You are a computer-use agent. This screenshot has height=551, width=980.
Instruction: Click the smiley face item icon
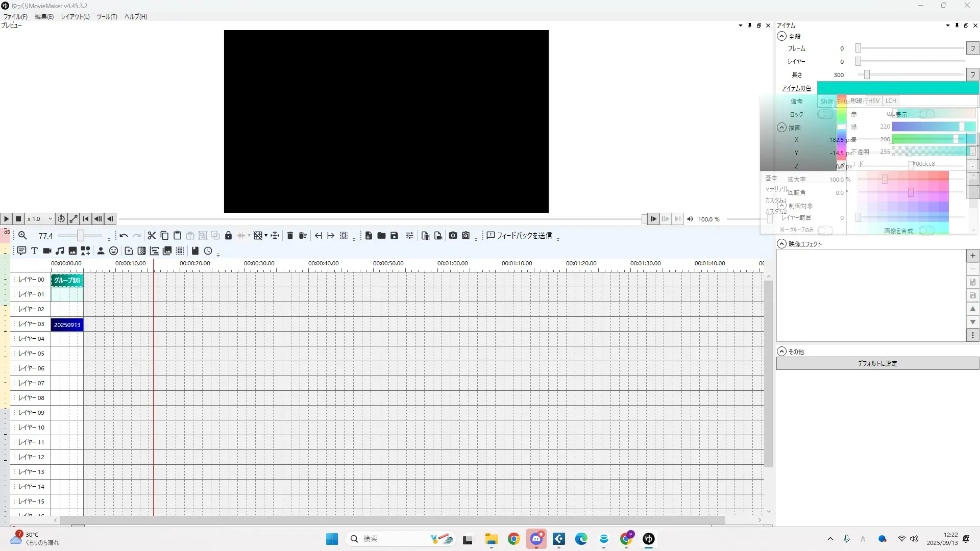113,251
